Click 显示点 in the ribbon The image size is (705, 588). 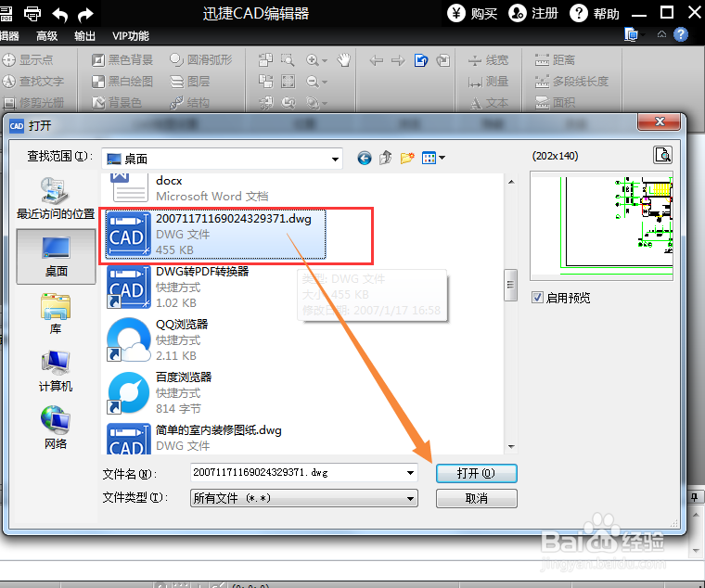(x=28, y=59)
